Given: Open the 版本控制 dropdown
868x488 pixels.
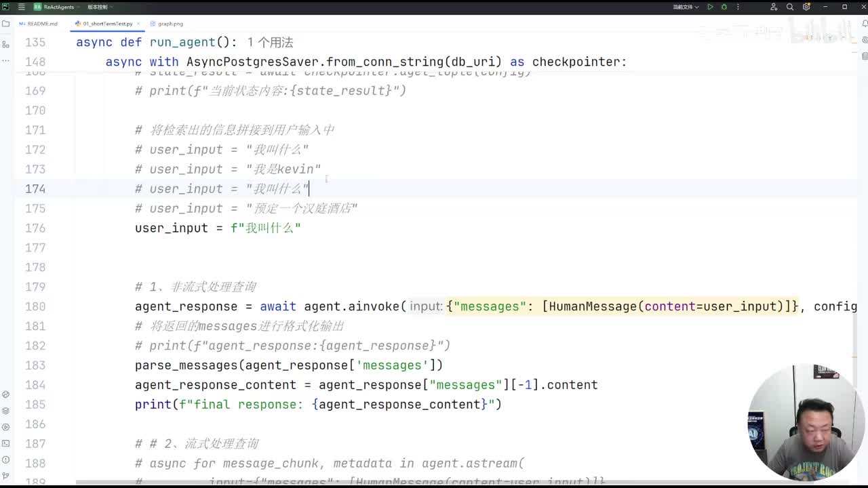Looking at the screenshot, I should click(99, 7).
